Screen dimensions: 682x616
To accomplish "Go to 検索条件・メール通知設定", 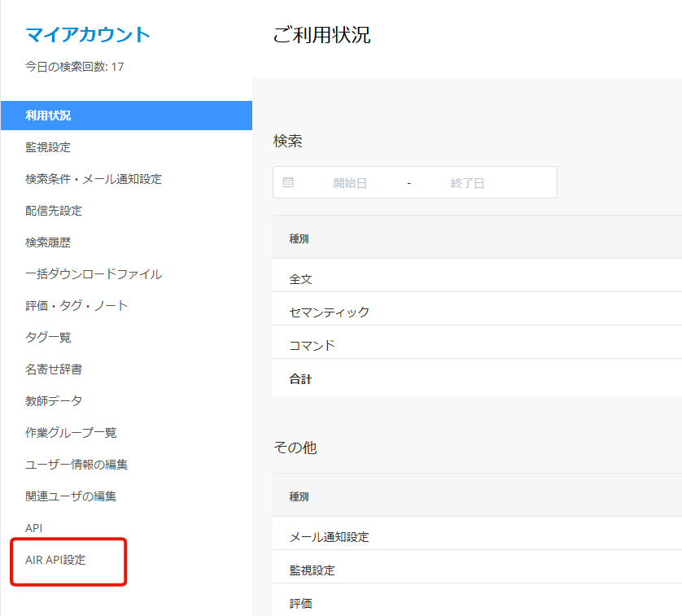I will (94, 179).
